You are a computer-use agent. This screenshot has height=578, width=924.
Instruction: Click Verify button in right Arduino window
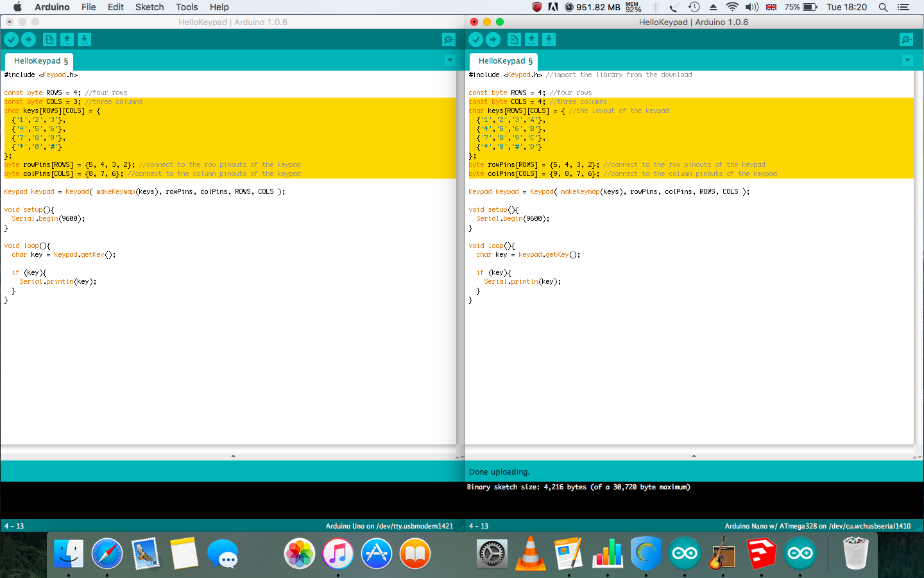pos(475,39)
